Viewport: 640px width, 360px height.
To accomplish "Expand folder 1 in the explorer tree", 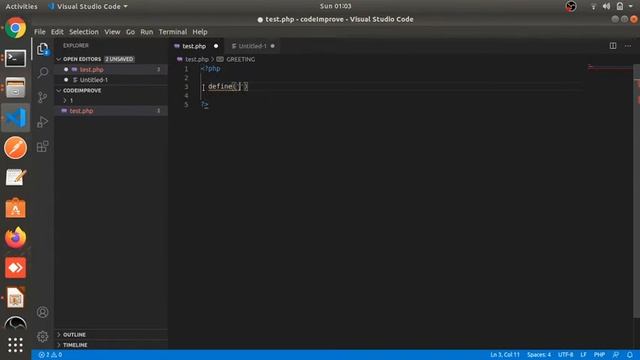I will 65,100.
